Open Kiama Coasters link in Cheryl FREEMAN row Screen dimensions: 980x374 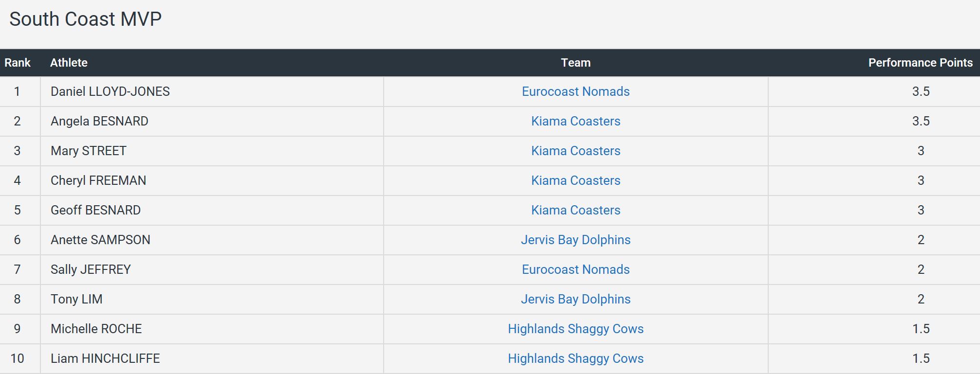(x=575, y=180)
